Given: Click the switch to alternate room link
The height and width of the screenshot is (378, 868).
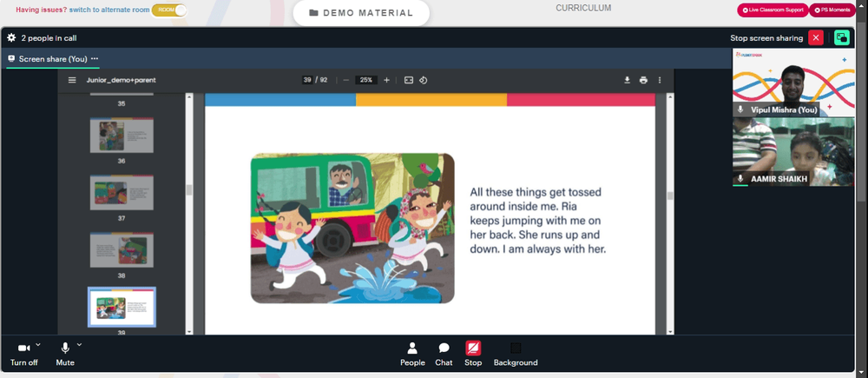Looking at the screenshot, I should point(109,10).
